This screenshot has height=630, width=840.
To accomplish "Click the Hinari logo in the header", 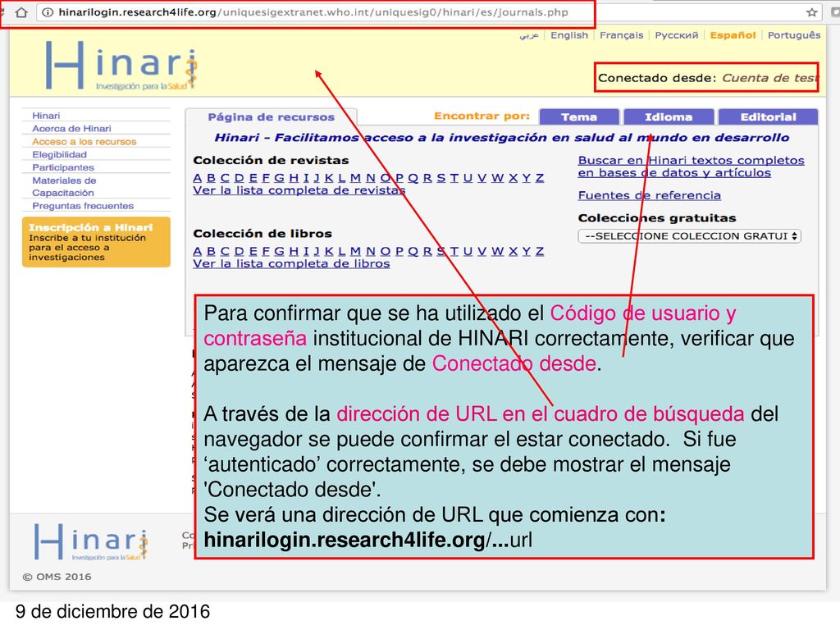I will click(x=121, y=66).
